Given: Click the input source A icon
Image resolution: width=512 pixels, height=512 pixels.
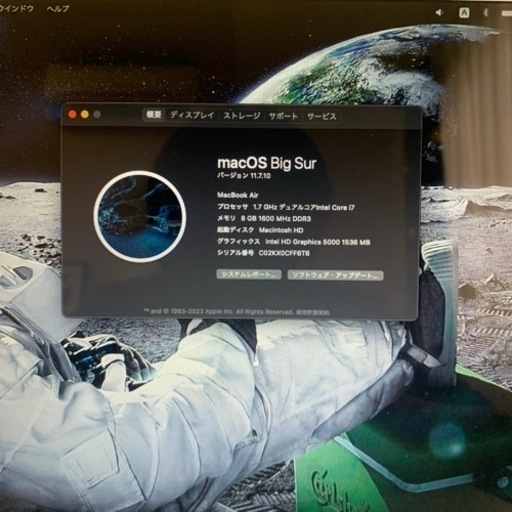Looking at the screenshot, I should tap(464, 13).
